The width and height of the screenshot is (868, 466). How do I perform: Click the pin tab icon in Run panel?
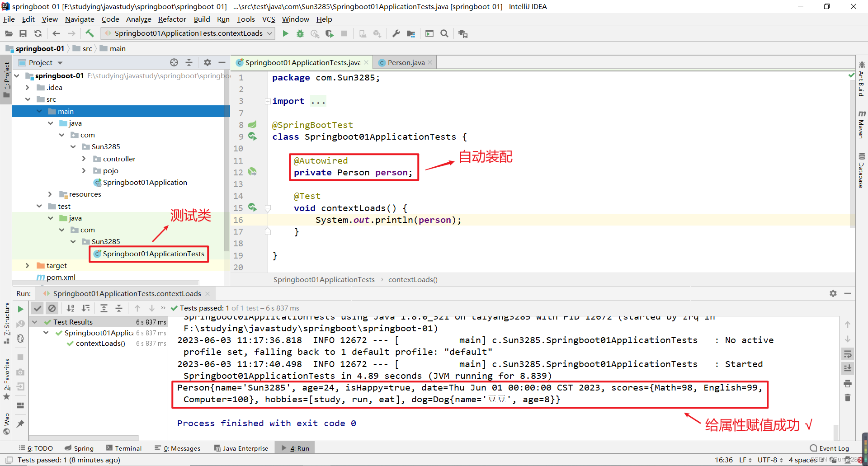[x=20, y=424]
